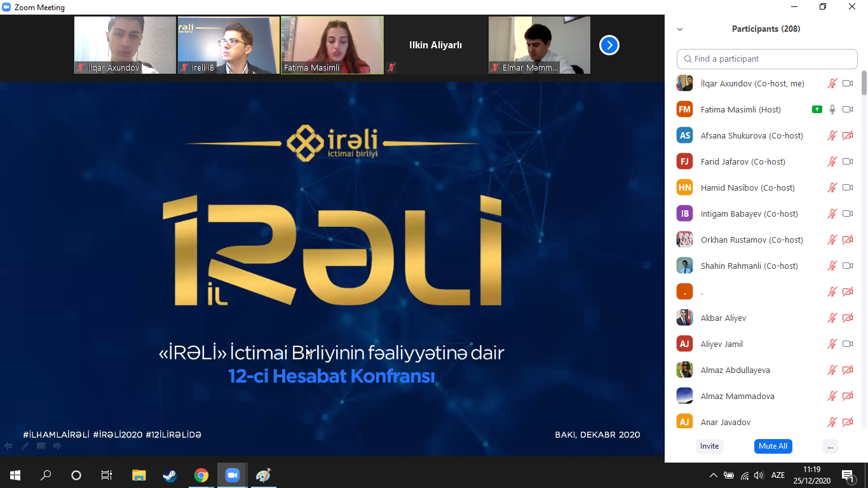This screenshot has width=868, height=488.
Task: Open the Windows Start menu
Action: pyautogui.click(x=15, y=475)
